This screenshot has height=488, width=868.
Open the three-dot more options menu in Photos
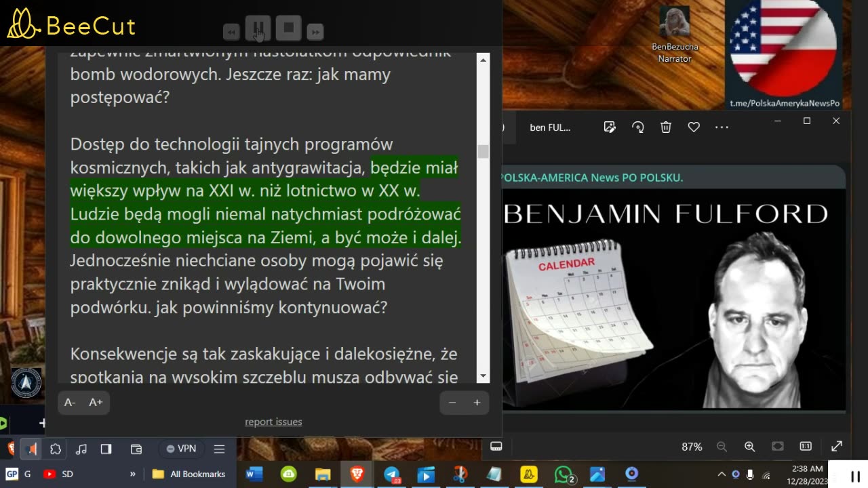(x=722, y=127)
